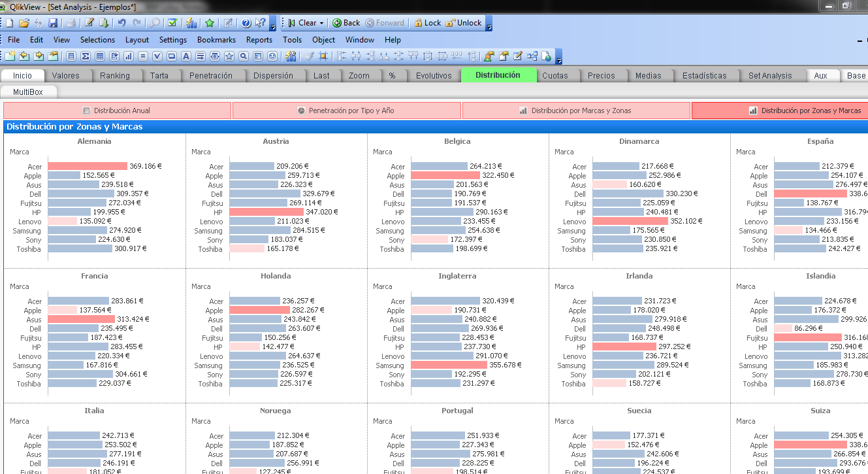The width and height of the screenshot is (868, 474).
Task: Open the Evolutivos sheet tab
Action: [x=434, y=75]
